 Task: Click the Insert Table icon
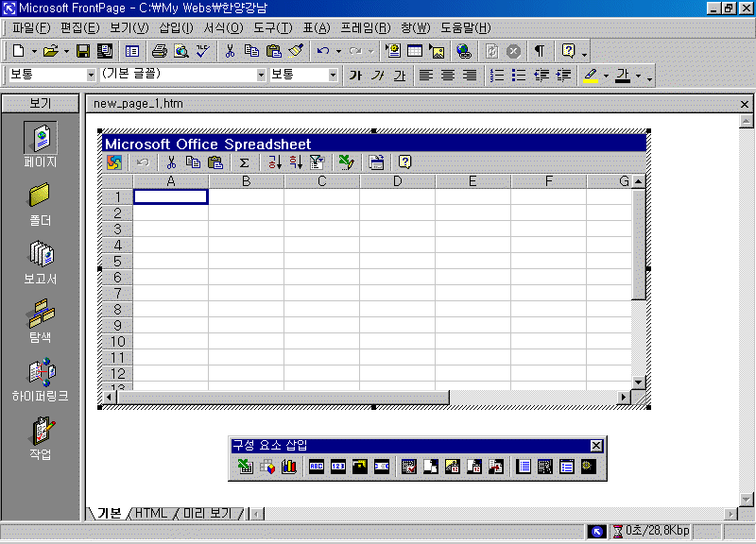click(415, 51)
